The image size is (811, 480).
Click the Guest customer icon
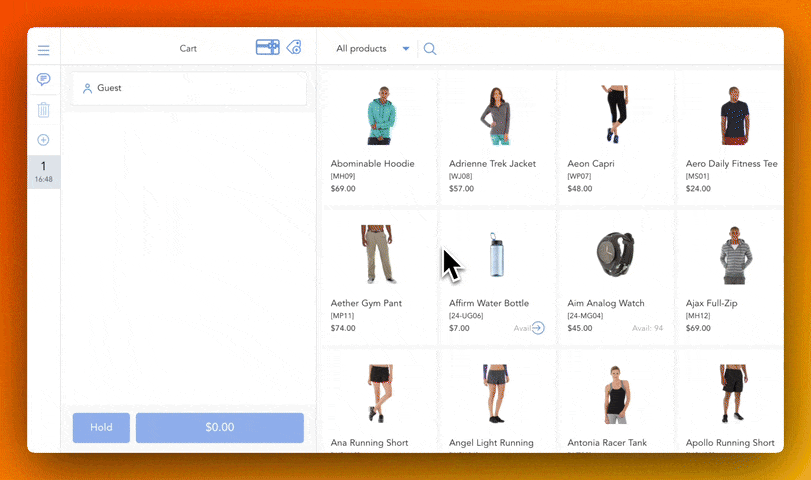pyautogui.click(x=87, y=88)
